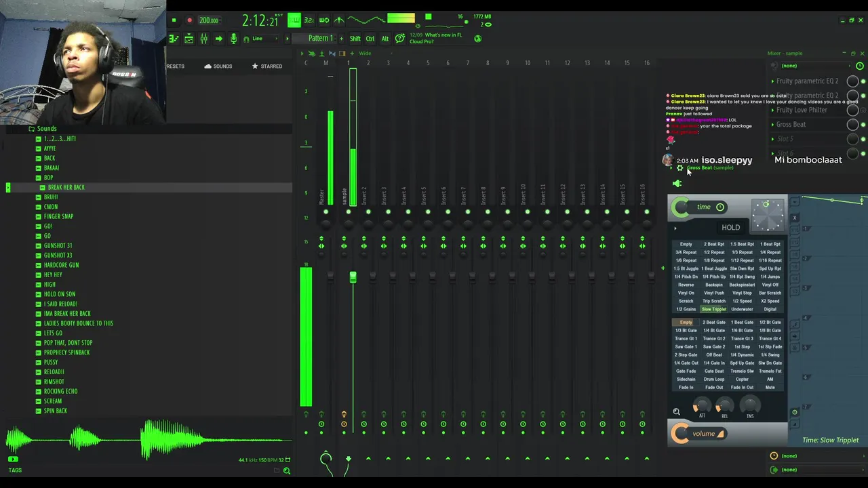Viewport: 868px width, 488px height.
Task: Click the Gross Beat volume section label
Action: pyautogui.click(x=704, y=434)
